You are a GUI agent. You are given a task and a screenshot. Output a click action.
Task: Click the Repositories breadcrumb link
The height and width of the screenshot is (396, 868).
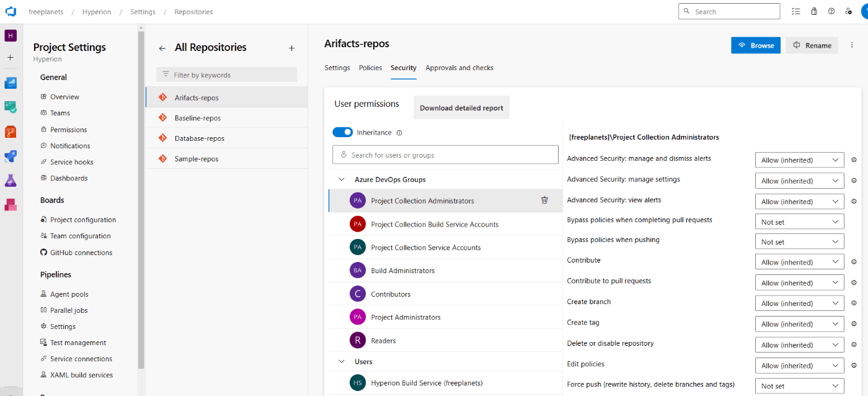(193, 12)
